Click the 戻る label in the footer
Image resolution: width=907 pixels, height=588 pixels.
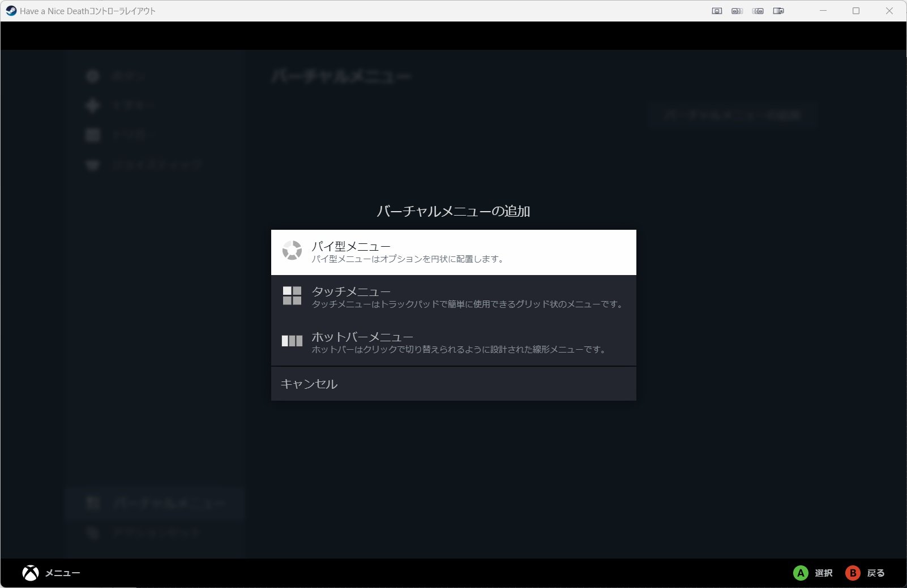(x=876, y=573)
